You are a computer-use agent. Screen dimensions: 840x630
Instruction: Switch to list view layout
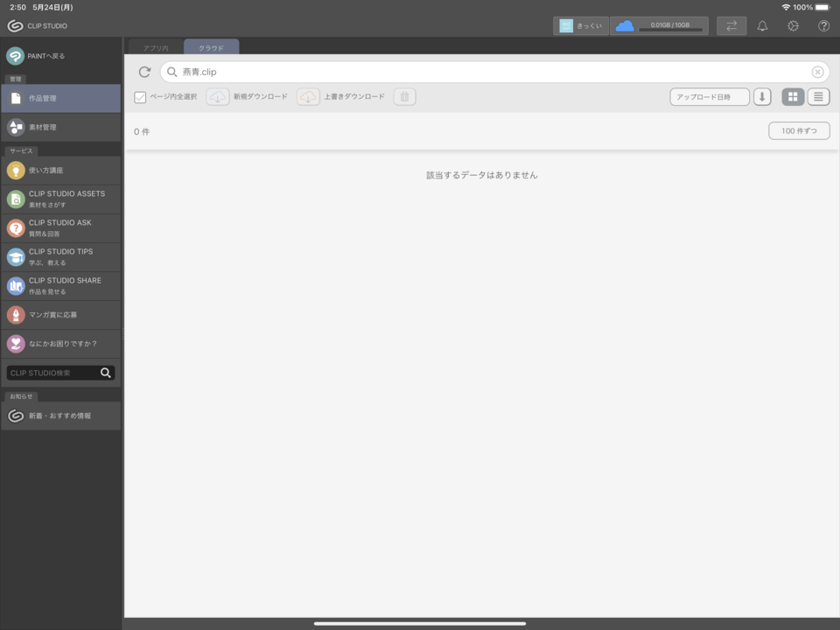[x=818, y=96]
